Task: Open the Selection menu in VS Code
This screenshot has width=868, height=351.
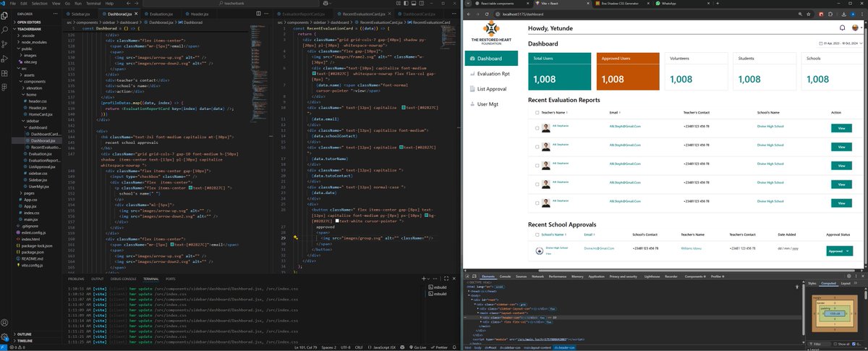Action: click(x=39, y=3)
